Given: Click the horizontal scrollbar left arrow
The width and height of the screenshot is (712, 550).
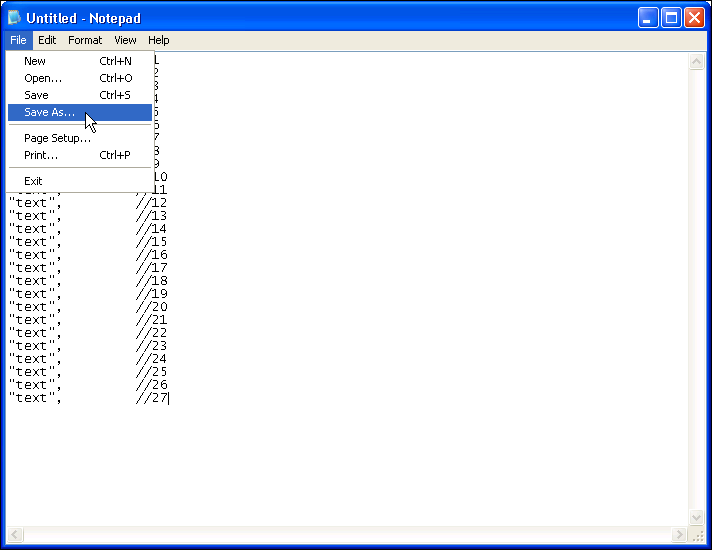Looking at the screenshot, I should (15, 535).
